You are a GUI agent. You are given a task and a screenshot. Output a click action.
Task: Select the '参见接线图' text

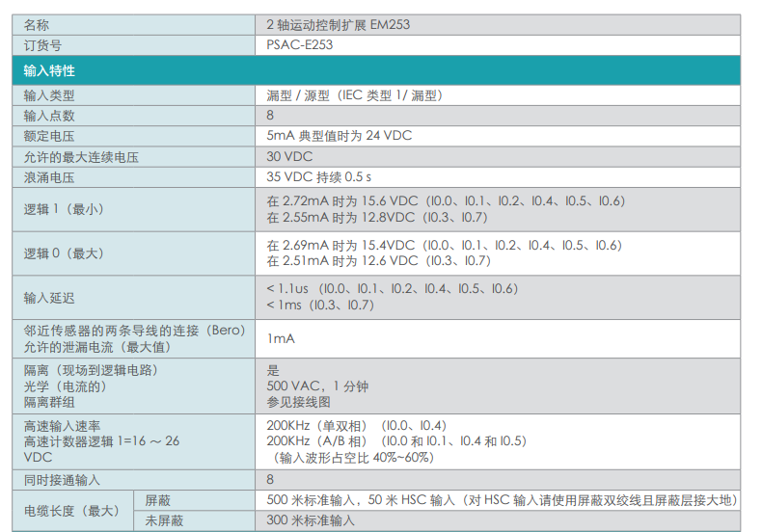(298, 403)
